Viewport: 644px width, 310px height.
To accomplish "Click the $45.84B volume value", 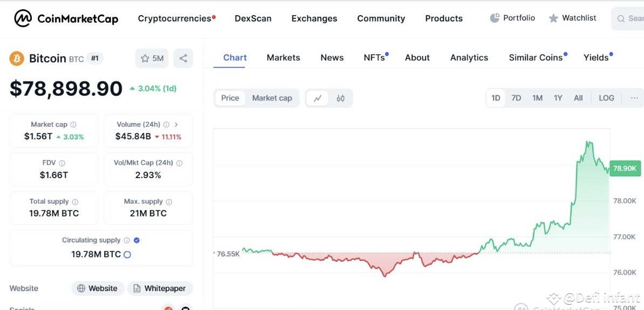I will (x=133, y=137).
